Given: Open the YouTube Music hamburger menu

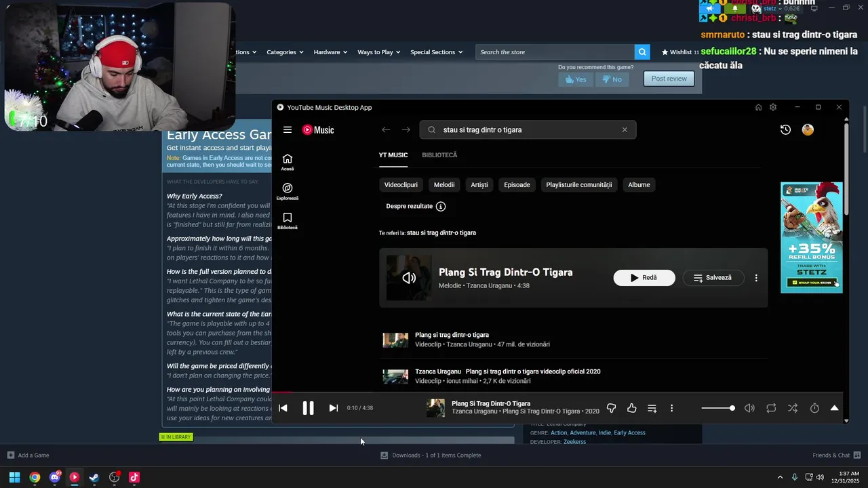Looking at the screenshot, I should point(288,129).
